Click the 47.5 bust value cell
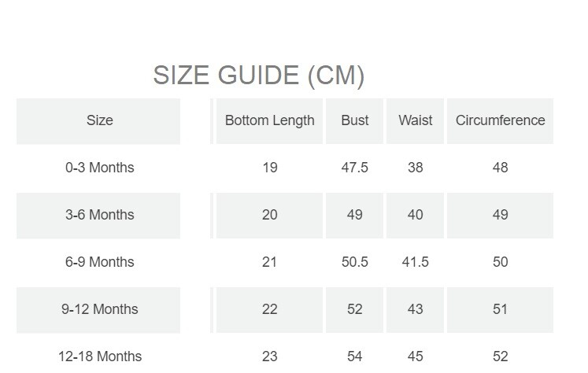 click(x=355, y=168)
